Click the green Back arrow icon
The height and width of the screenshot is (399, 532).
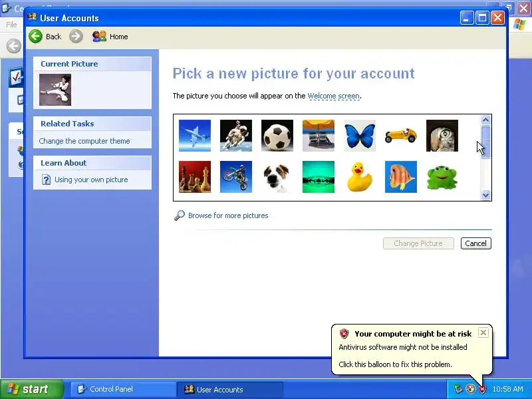point(36,37)
